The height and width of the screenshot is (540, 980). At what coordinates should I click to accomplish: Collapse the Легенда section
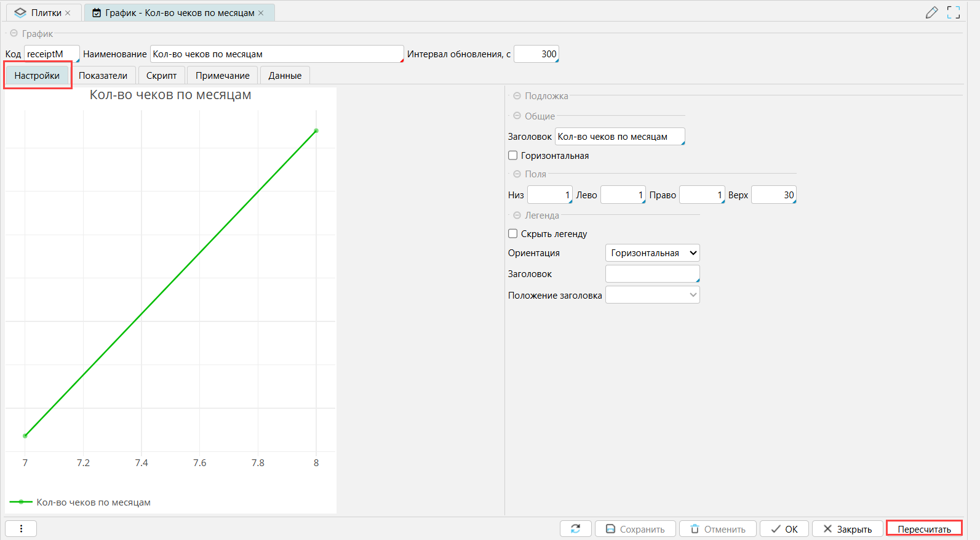pos(517,216)
